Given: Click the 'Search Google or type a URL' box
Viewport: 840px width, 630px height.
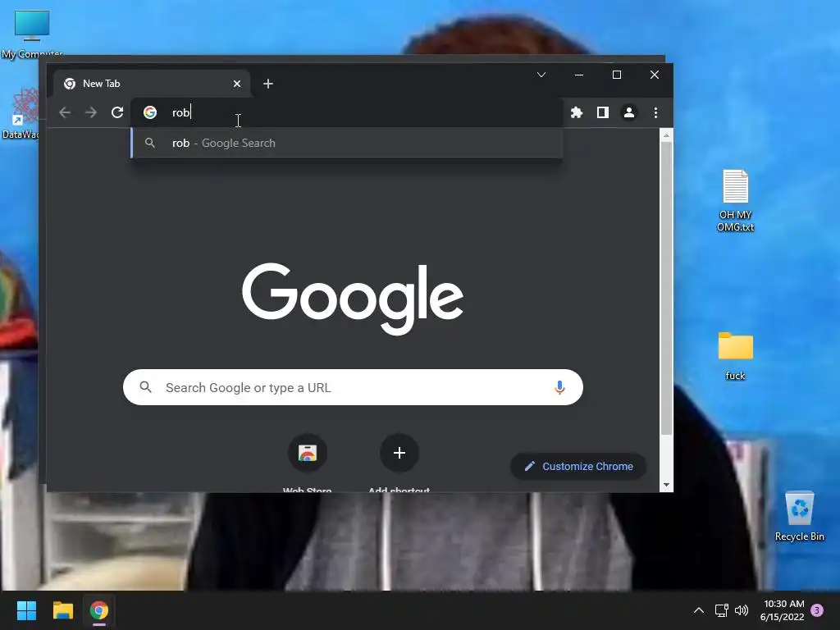Looking at the screenshot, I should (353, 387).
